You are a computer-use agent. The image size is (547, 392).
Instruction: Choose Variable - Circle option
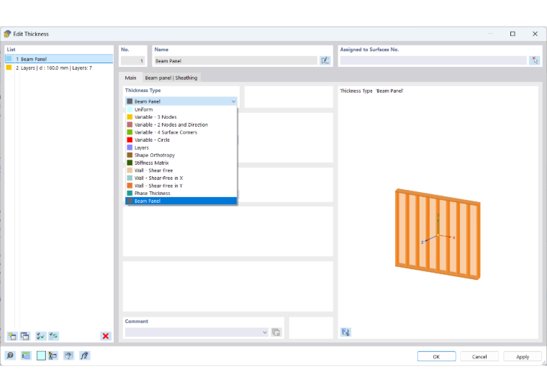click(181, 140)
